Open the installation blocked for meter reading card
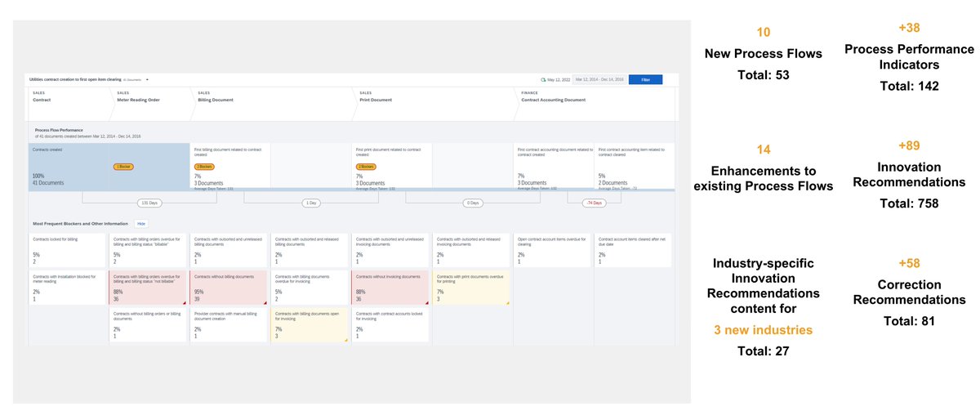The height and width of the screenshot is (411, 980). (69, 288)
